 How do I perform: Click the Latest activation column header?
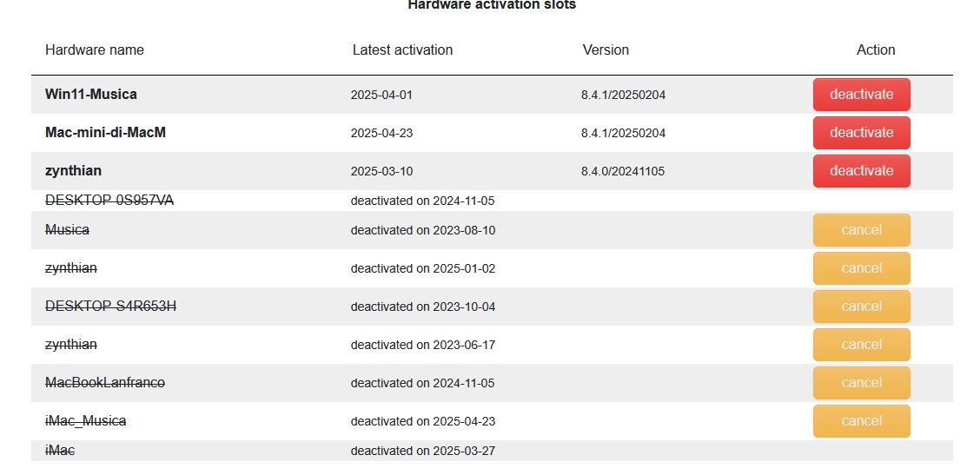(x=402, y=50)
